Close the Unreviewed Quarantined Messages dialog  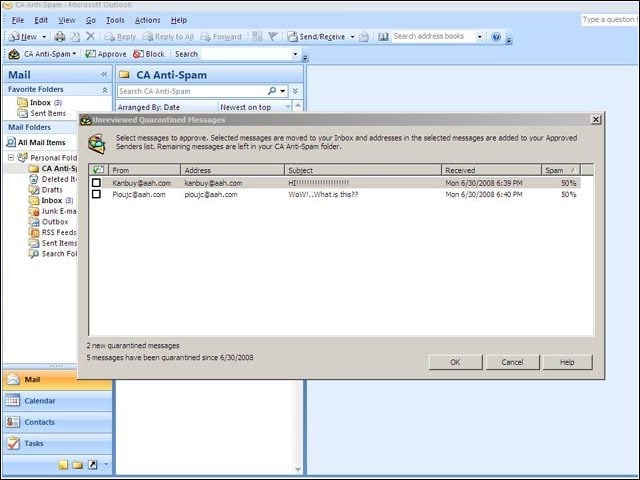click(x=596, y=119)
